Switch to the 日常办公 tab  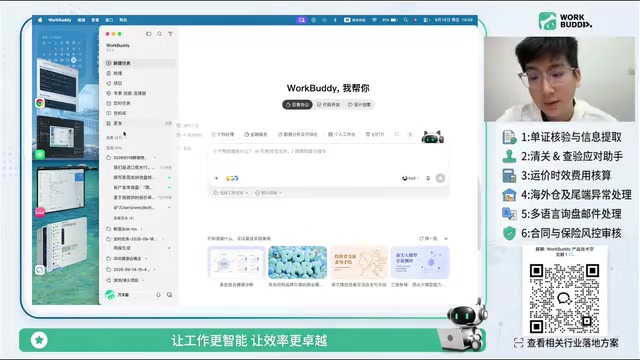click(x=297, y=104)
